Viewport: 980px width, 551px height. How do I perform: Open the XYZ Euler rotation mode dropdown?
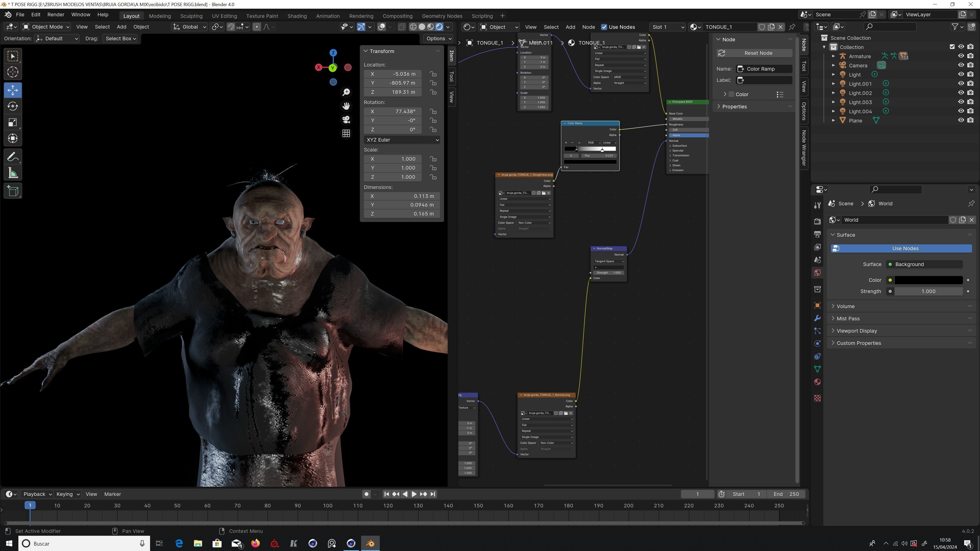tap(402, 140)
